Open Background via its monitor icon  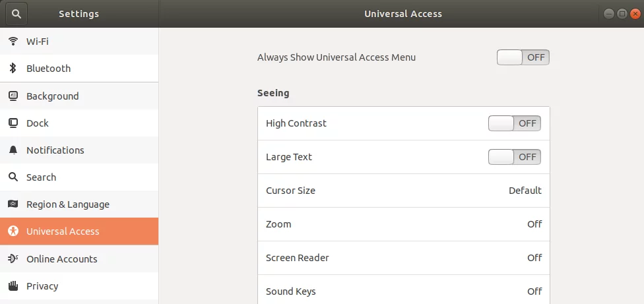[x=13, y=96]
